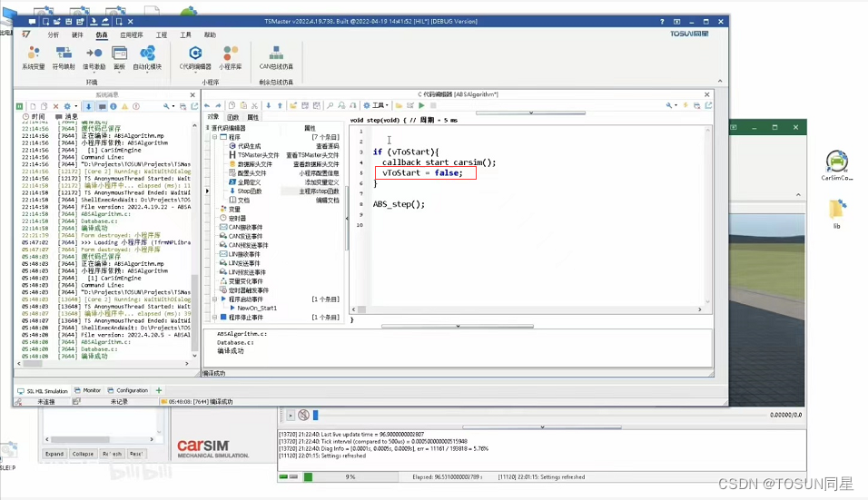Collapse 程序停止事件 tree node
Image resolution: width=868 pixels, height=500 pixels.
[x=215, y=318]
